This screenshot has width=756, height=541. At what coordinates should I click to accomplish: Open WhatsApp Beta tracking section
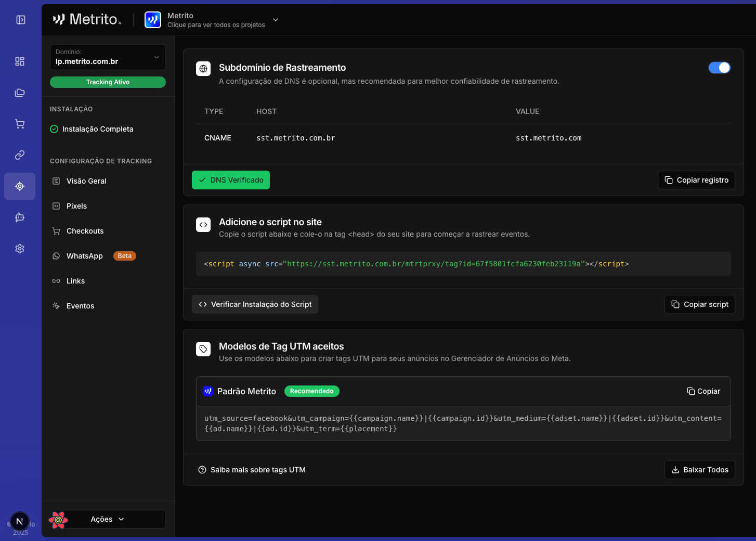[85, 256]
